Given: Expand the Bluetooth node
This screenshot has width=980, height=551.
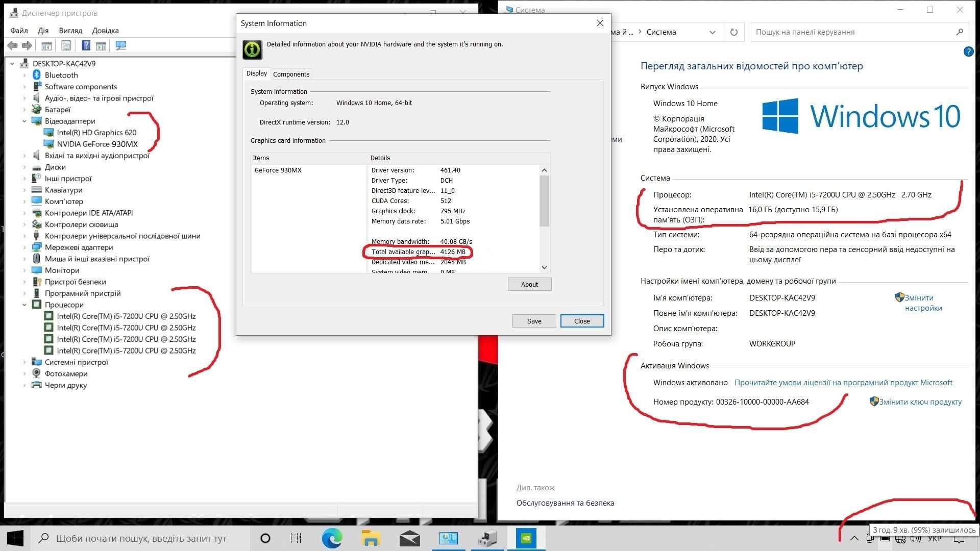Looking at the screenshot, I should click(x=24, y=75).
